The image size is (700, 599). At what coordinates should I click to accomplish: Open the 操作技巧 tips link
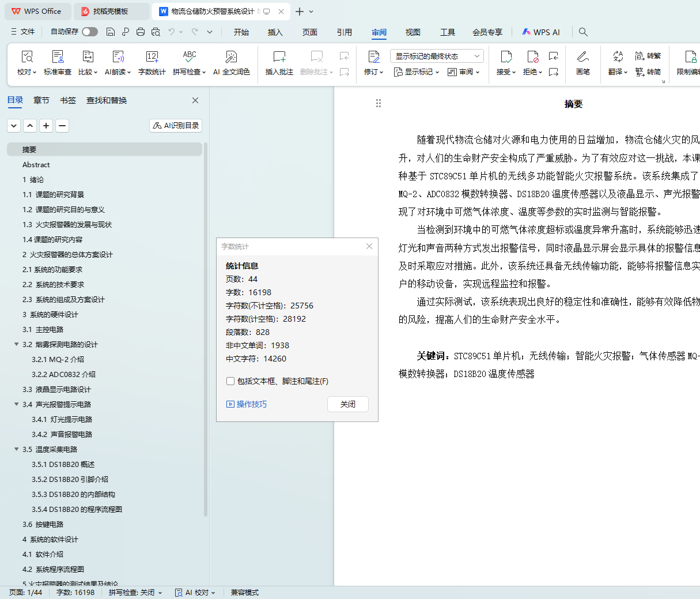[x=247, y=404]
